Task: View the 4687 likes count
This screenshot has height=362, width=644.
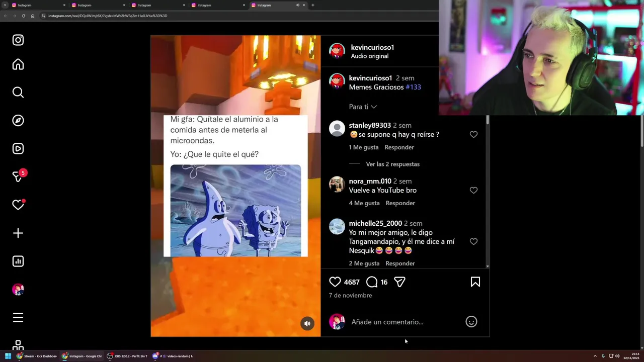Action: 352,282
